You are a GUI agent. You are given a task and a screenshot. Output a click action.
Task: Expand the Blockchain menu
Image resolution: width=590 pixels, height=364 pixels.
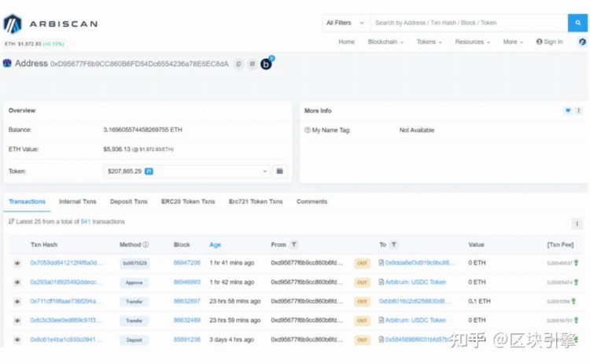click(385, 42)
